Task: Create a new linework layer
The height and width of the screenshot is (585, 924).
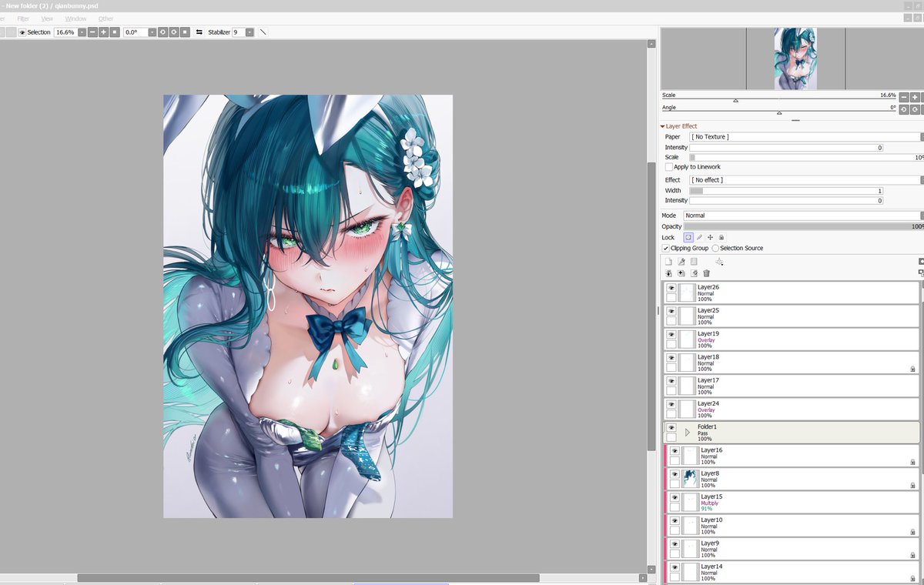Action: 681,261
